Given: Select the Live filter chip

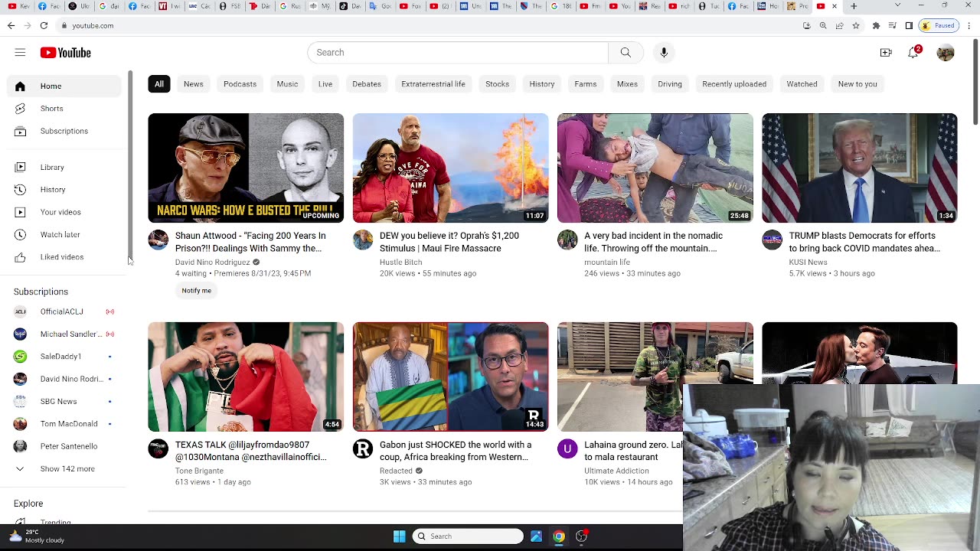Looking at the screenshot, I should (325, 84).
